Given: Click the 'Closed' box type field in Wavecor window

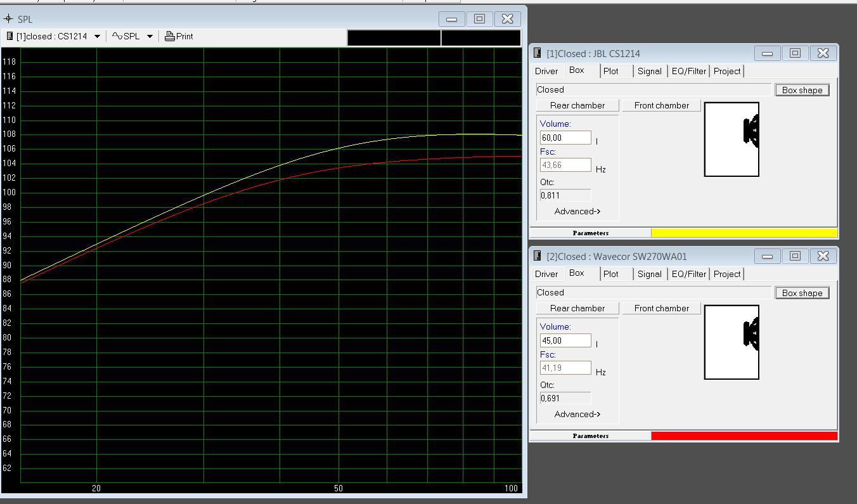Looking at the screenshot, I should (x=654, y=292).
